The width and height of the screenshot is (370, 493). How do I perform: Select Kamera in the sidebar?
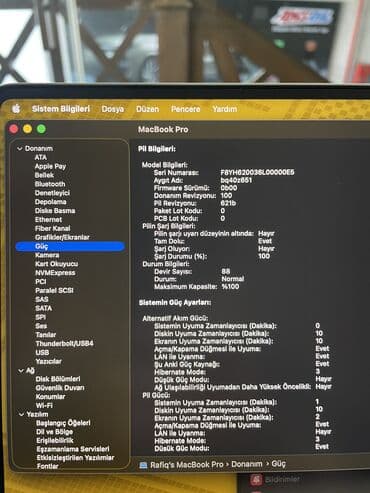tap(47, 255)
